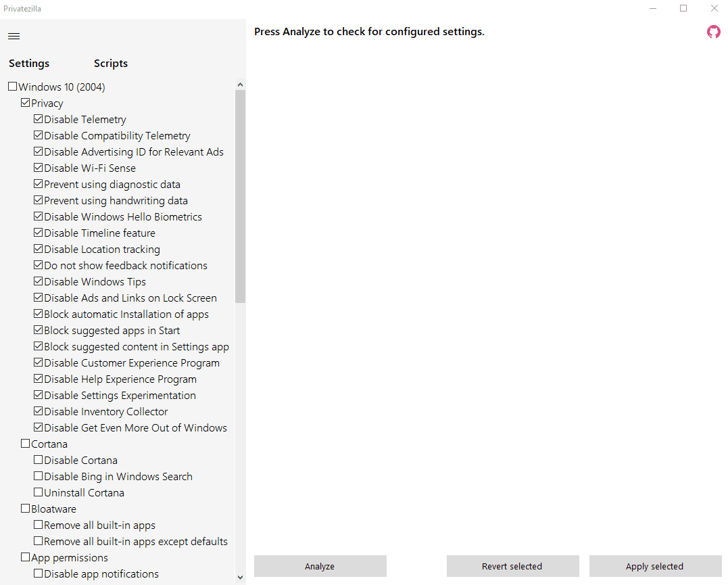
Task: Click the scrollbar down arrow
Action: (240, 578)
